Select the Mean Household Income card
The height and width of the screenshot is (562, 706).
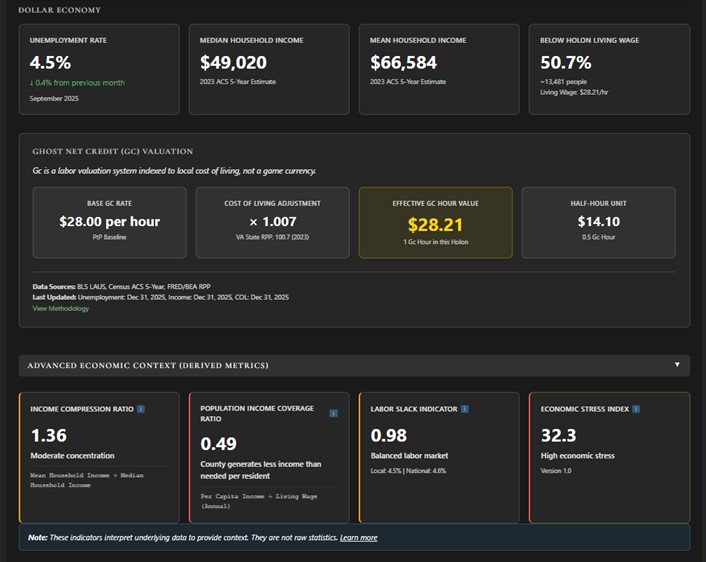click(x=438, y=69)
